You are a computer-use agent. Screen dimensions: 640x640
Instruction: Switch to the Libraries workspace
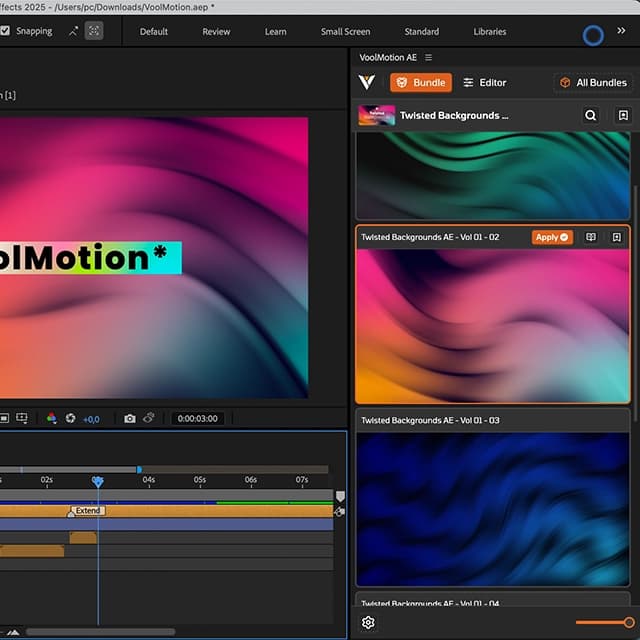(x=489, y=31)
